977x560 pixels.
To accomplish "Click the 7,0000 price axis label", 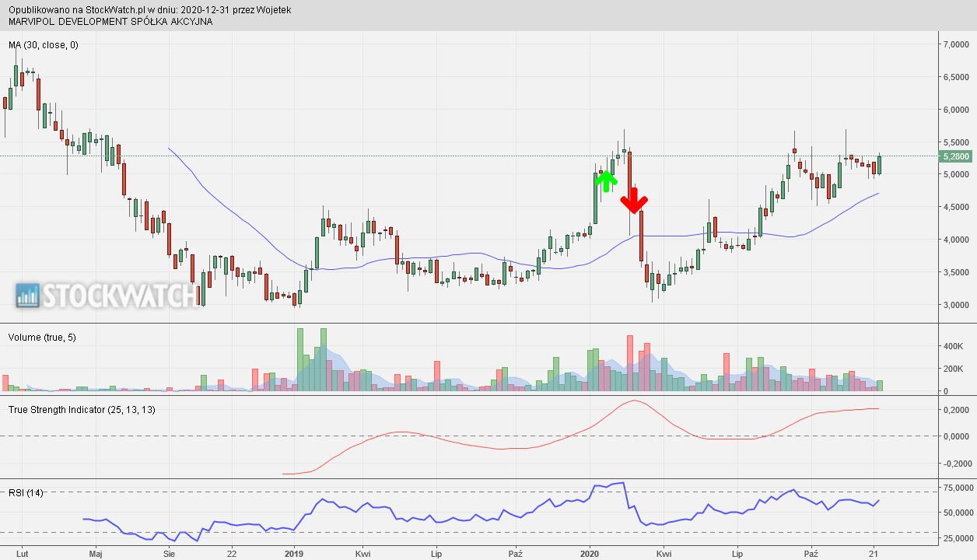I will pos(956,45).
